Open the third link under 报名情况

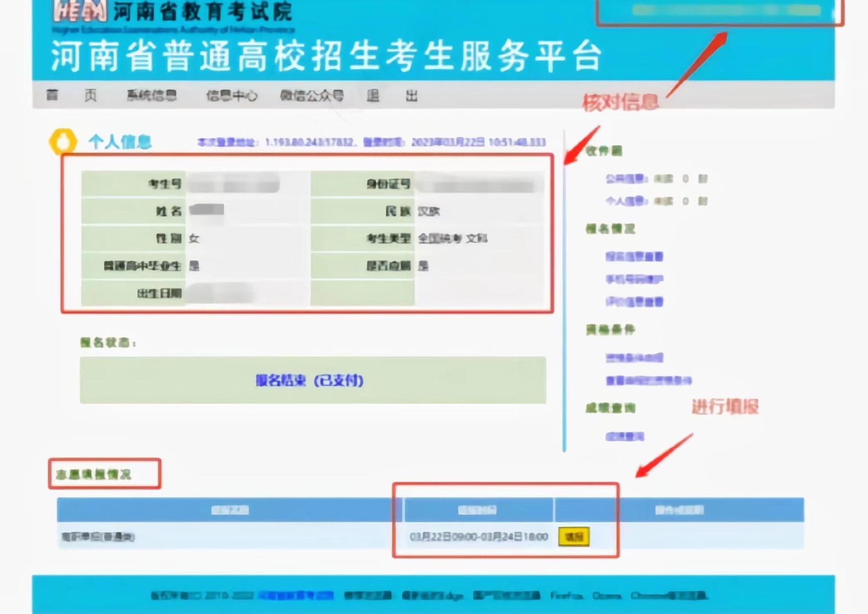click(634, 302)
